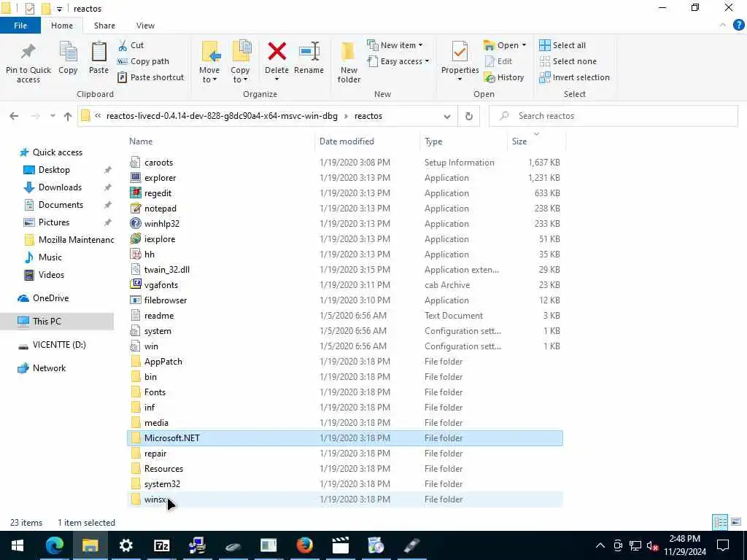
Task: Click the Copy ribbon icon
Action: point(68,51)
